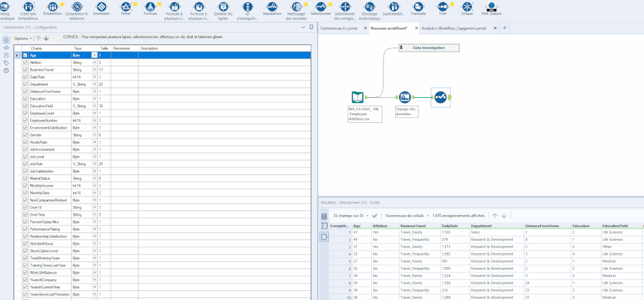Pick the Formule tool icon
The image size is (644, 300).
tap(150, 6)
